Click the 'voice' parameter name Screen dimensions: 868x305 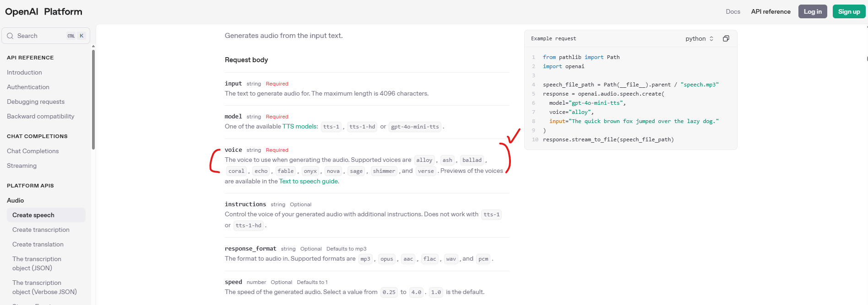pos(233,150)
